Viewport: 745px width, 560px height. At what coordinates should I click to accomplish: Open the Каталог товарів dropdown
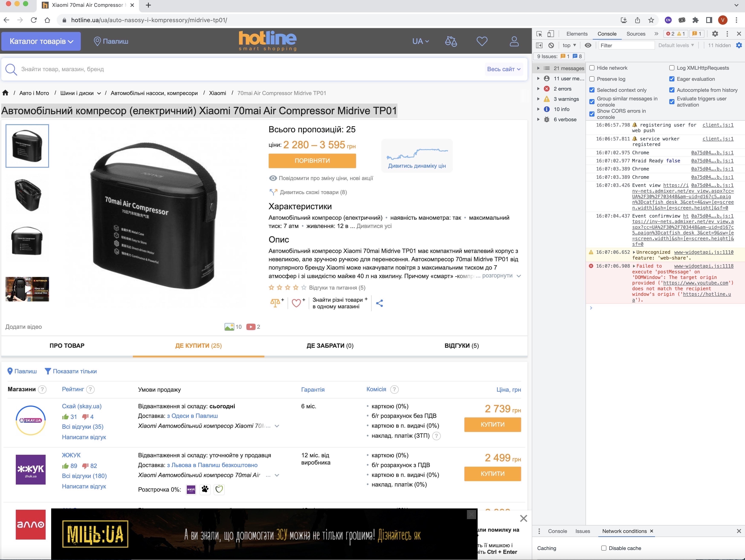tap(41, 41)
